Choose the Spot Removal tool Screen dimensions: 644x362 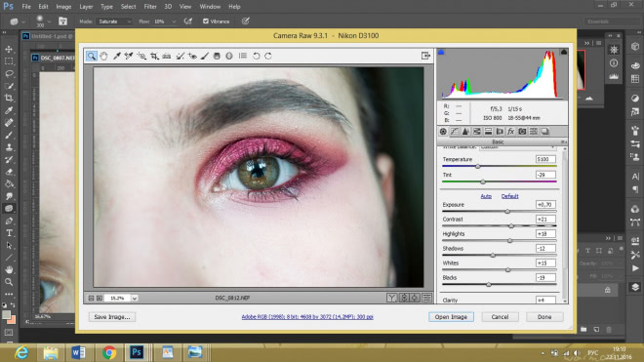(180, 56)
